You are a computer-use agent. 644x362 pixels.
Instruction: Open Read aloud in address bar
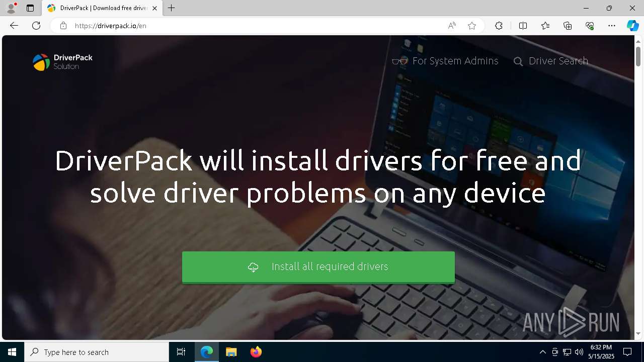[452, 26]
